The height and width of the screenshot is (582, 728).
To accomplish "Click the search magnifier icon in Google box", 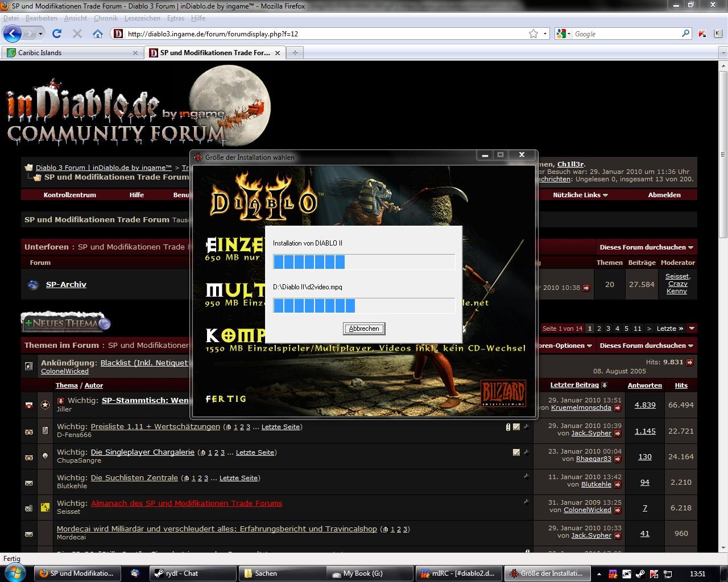I will tap(686, 34).
